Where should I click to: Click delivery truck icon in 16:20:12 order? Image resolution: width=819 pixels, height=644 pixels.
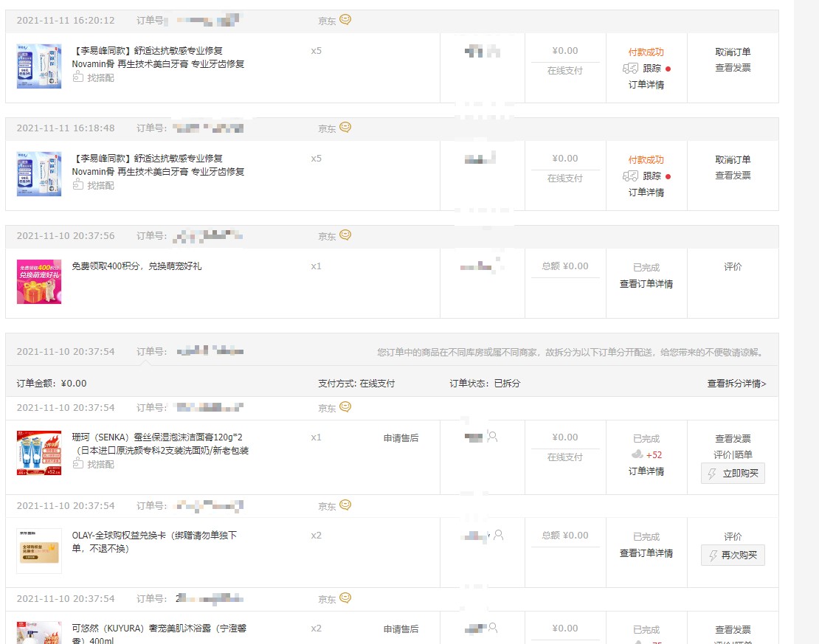tap(630, 69)
